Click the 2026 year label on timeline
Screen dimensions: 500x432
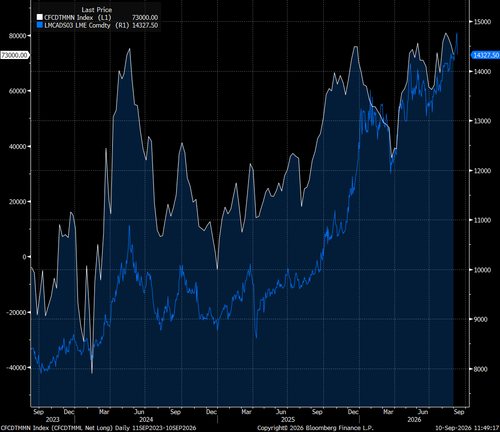click(414, 419)
